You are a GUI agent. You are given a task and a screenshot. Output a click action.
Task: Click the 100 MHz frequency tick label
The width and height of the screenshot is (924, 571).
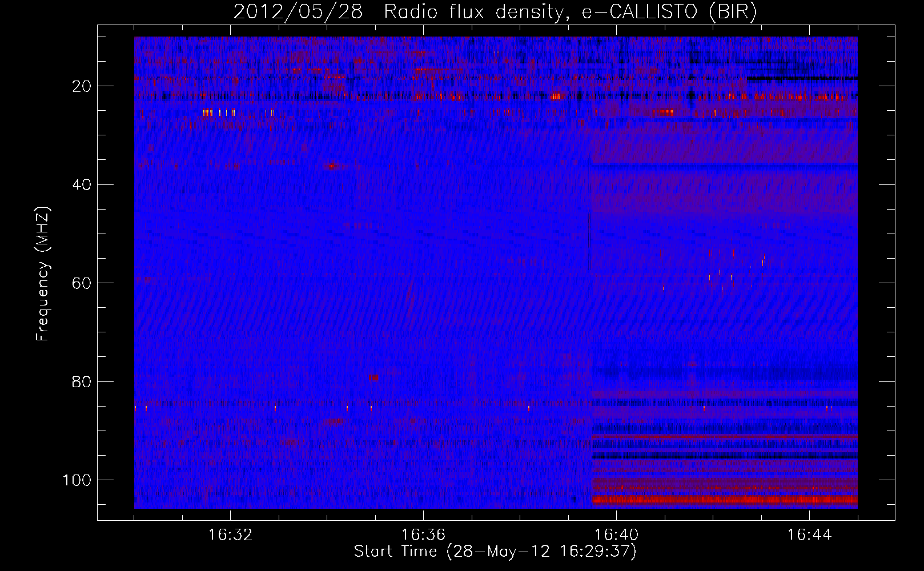[77, 480]
